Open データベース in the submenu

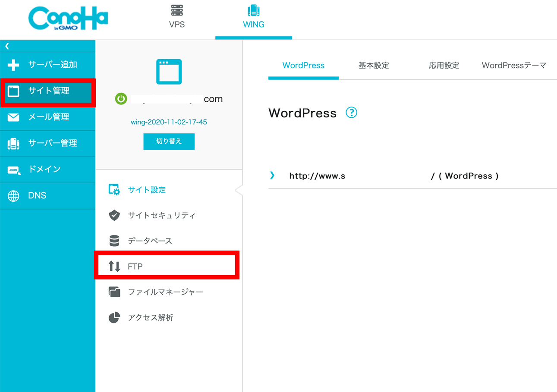click(x=150, y=241)
